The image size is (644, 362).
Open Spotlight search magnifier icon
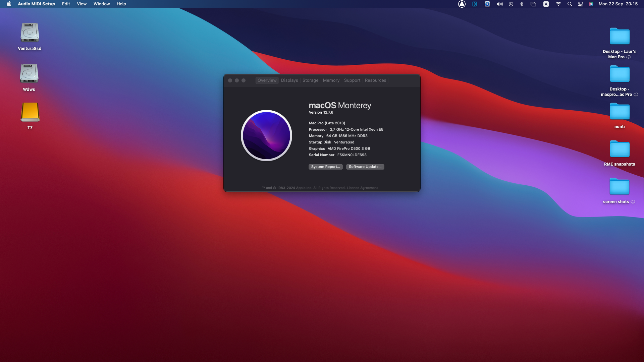pyautogui.click(x=570, y=4)
